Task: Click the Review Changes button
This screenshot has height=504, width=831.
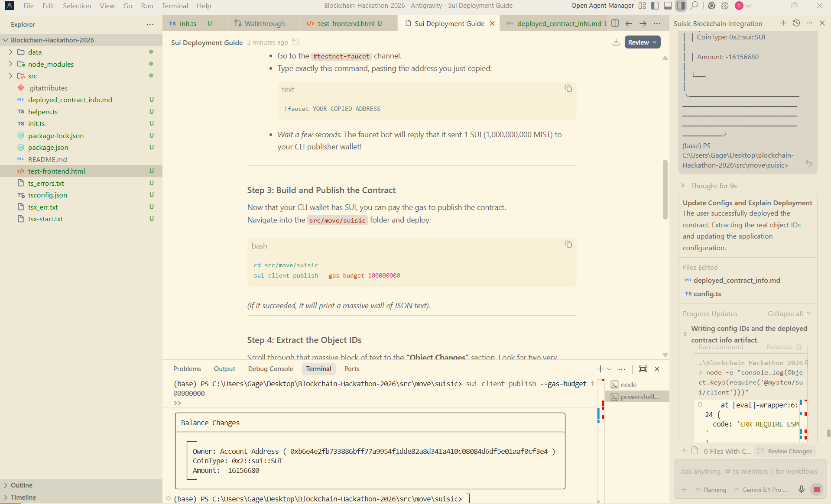Action: pyautogui.click(x=785, y=451)
